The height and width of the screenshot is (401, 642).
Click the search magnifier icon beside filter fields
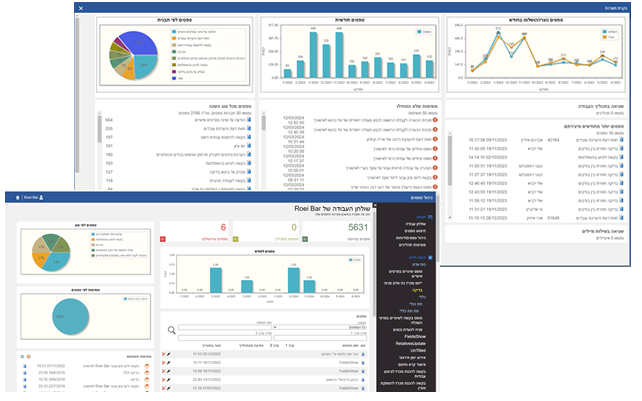click(x=172, y=328)
